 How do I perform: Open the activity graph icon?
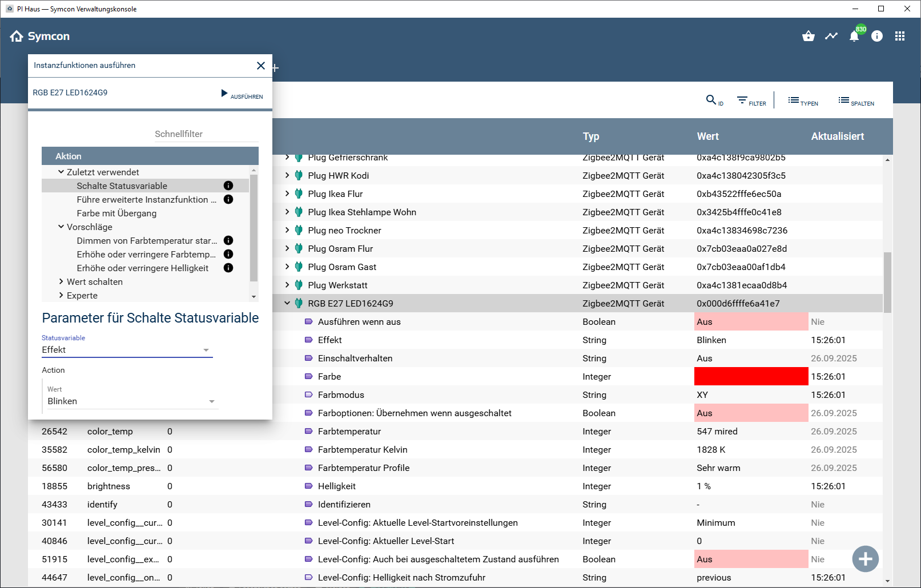click(x=831, y=37)
